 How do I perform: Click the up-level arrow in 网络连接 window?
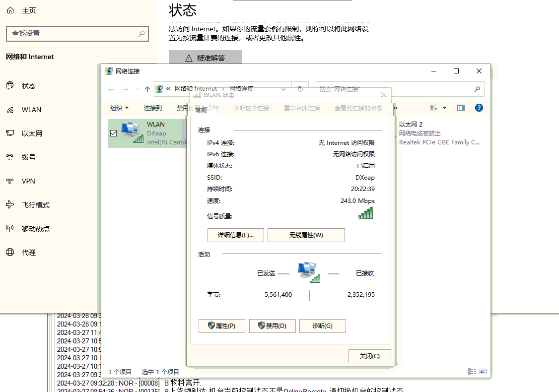147,89
